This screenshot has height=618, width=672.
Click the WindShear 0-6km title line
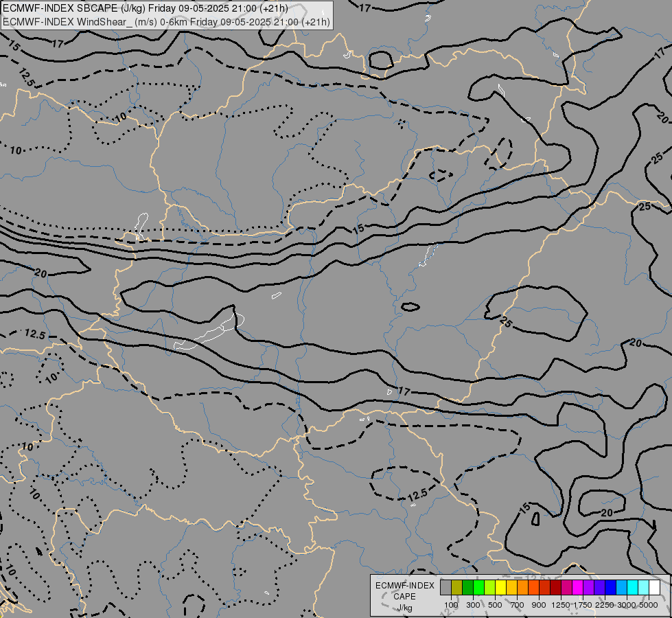click(166, 22)
